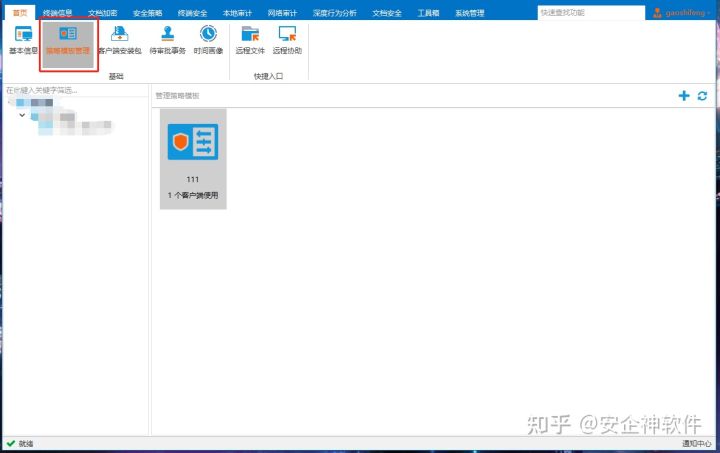Click the 就绪 status indicator
This screenshot has width=720, height=453.
tap(20, 443)
